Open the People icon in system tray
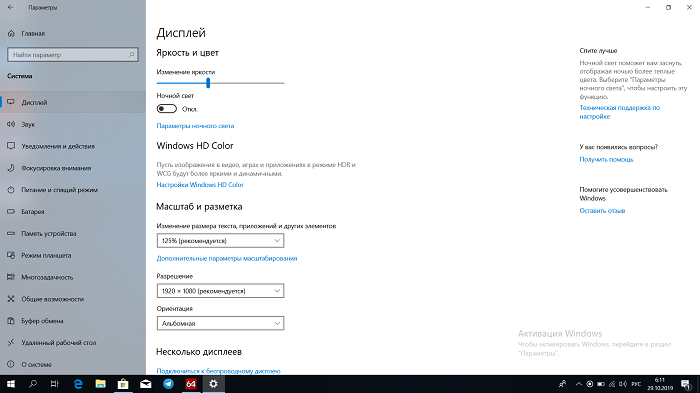Viewport: 700px width, 393px height. 562,384
